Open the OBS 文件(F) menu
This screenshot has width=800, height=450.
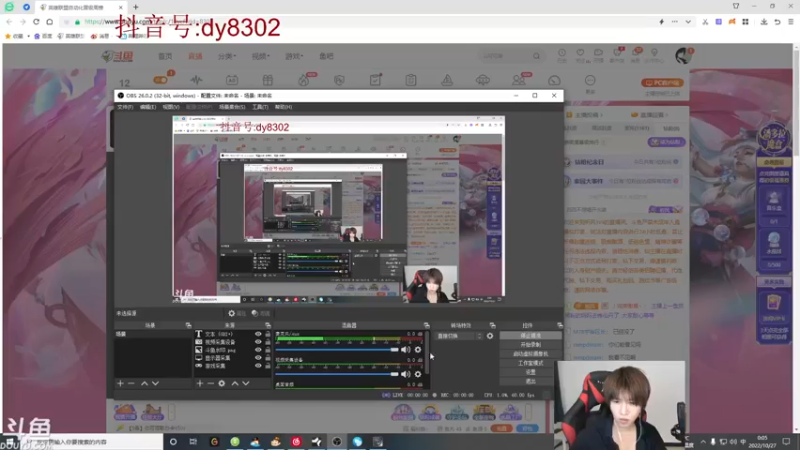(x=125, y=107)
